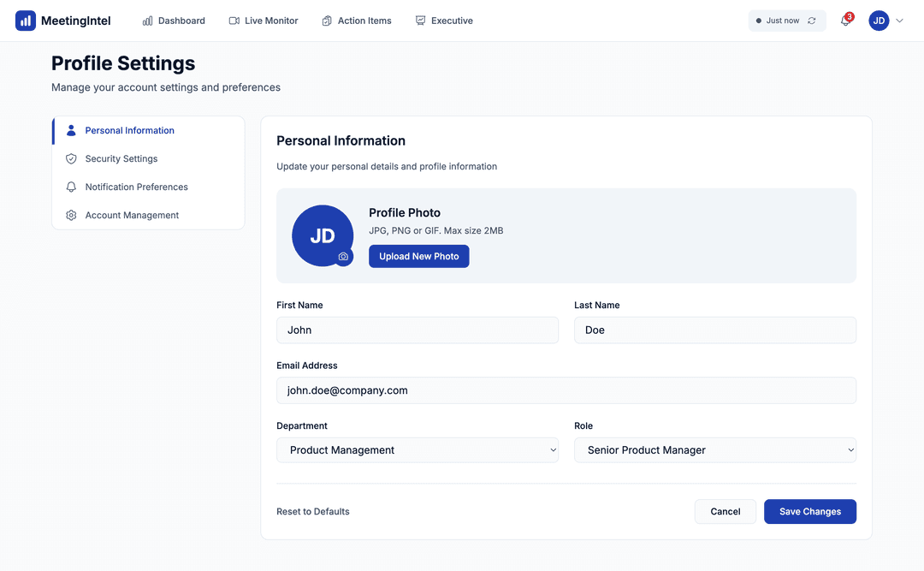The width and height of the screenshot is (924, 571).
Task: Click the person icon for Personal Information
Action: pyautogui.click(x=71, y=130)
